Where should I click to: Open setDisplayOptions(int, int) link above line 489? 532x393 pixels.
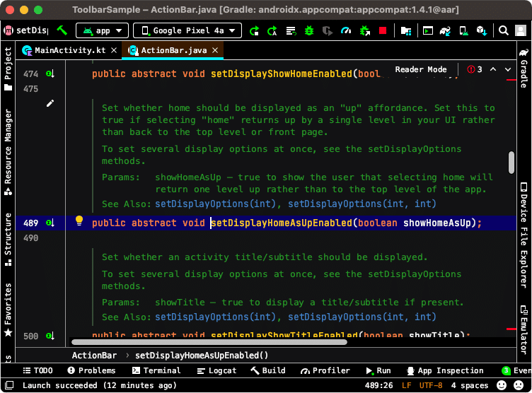[x=362, y=204]
